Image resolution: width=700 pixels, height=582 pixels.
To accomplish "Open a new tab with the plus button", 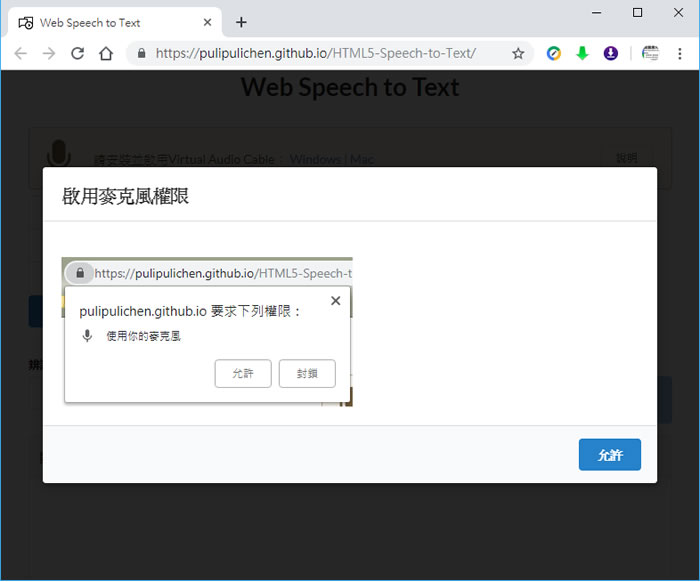I will coord(241,22).
